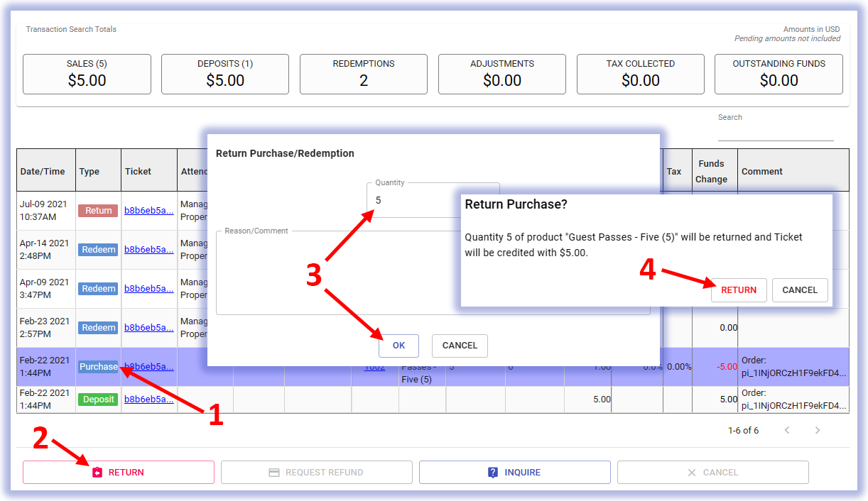Open the ticket link in the Purchase row
Viewport: 868px width, 501px height.
coord(149,367)
